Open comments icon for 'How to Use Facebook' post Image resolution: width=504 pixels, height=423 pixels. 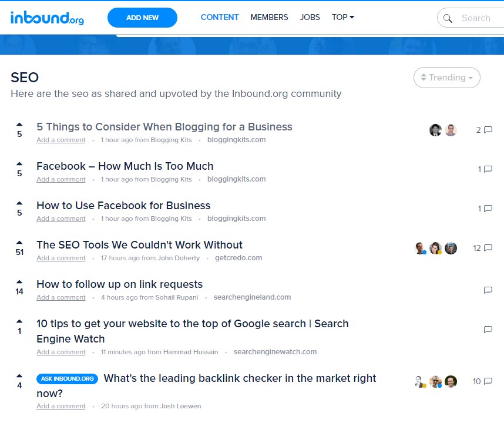488,209
